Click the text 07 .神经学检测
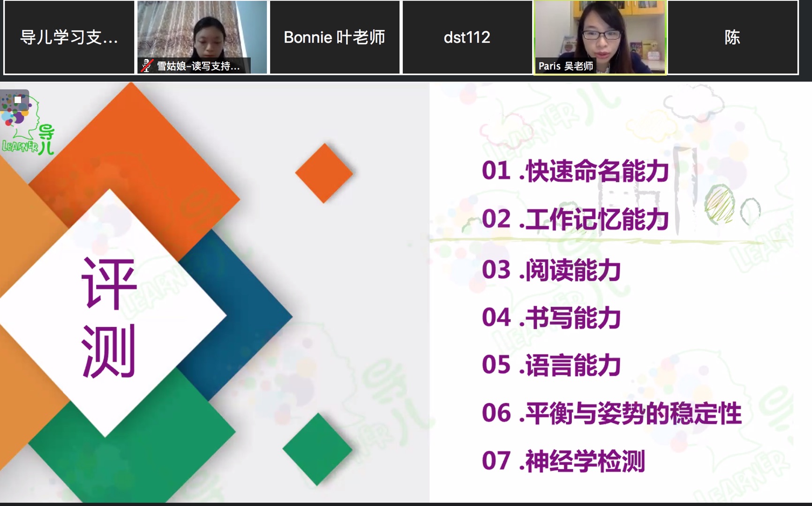Viewport: 812px width, 506px height. click(x=564, y=461)
